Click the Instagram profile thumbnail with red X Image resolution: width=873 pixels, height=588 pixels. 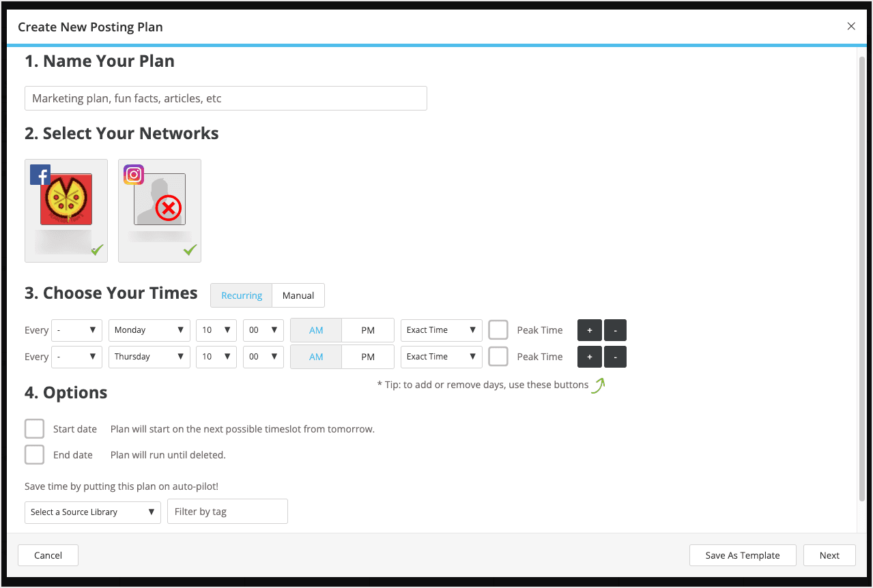click(159, 201)
